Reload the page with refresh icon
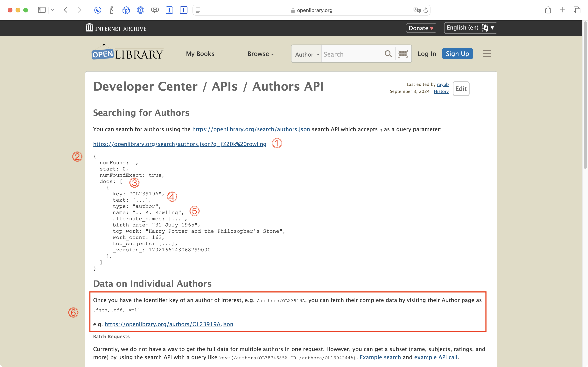This screenshot has height=367, width=588. point(426,10)
